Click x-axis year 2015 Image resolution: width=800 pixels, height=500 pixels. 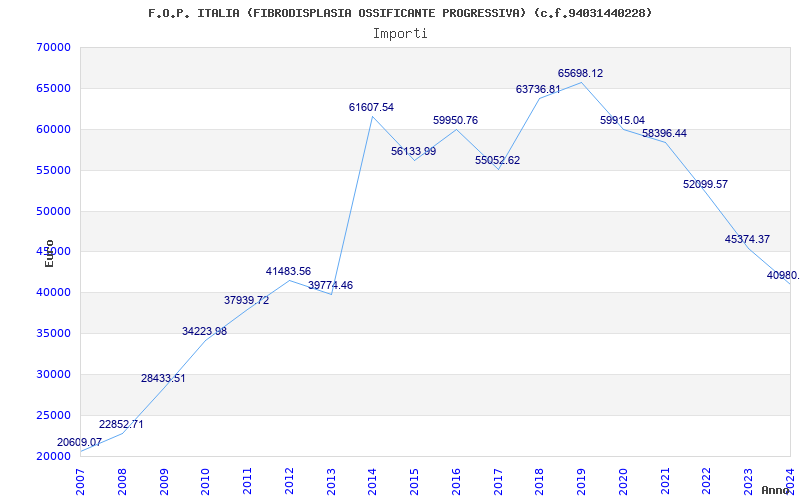tap(414, 482)
